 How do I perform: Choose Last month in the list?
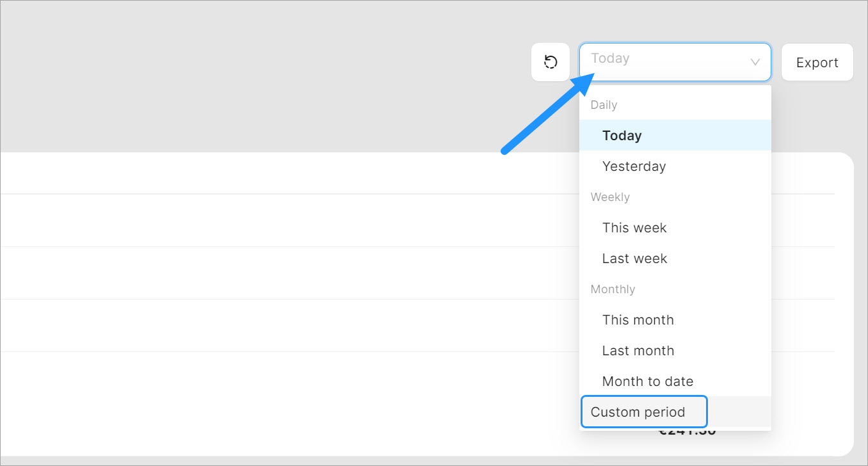point(638,351)
